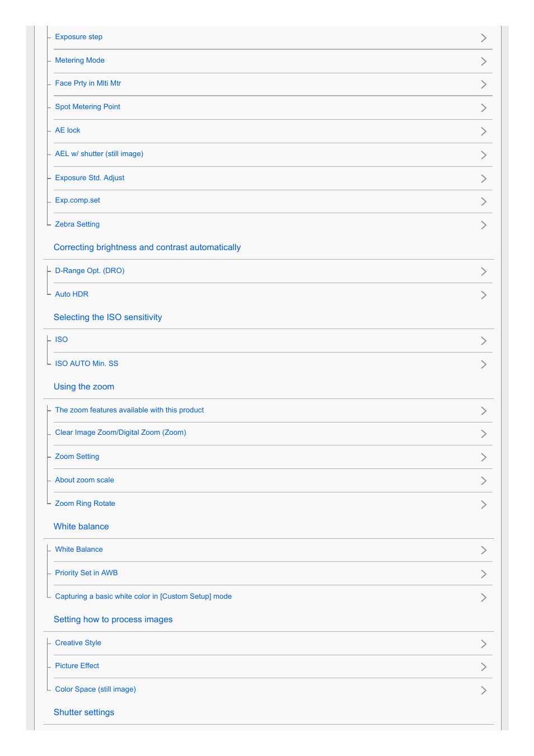Go to Correcting brightness and contrast automatically section

point(147,247)
